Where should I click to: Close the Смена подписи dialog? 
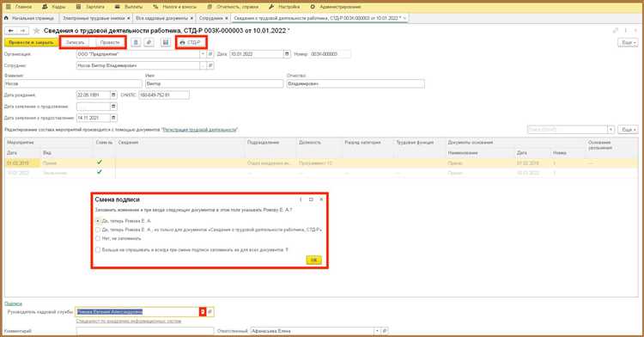pos(321,199)
